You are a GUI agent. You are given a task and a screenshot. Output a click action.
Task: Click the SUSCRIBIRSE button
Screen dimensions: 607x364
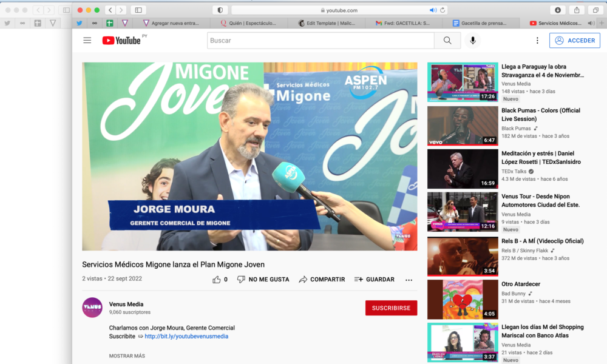(391, 308)
